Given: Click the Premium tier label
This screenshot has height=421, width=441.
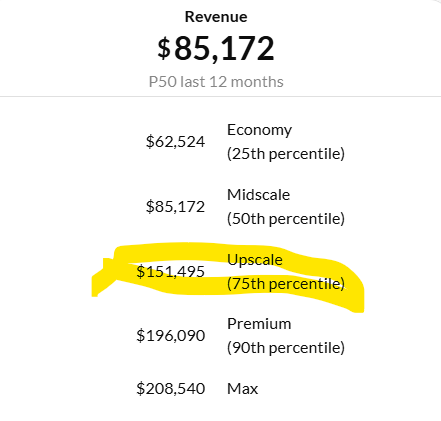Looking at the screenshot, I should pyautogui.click(x=259, y=324).
